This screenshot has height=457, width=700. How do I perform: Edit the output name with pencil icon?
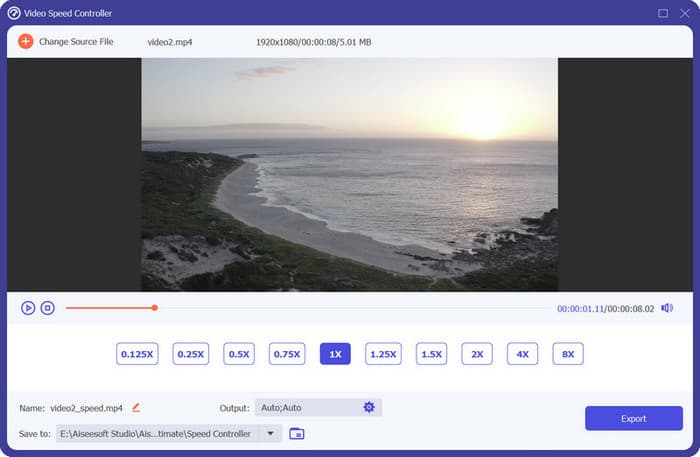coord(136,407)
